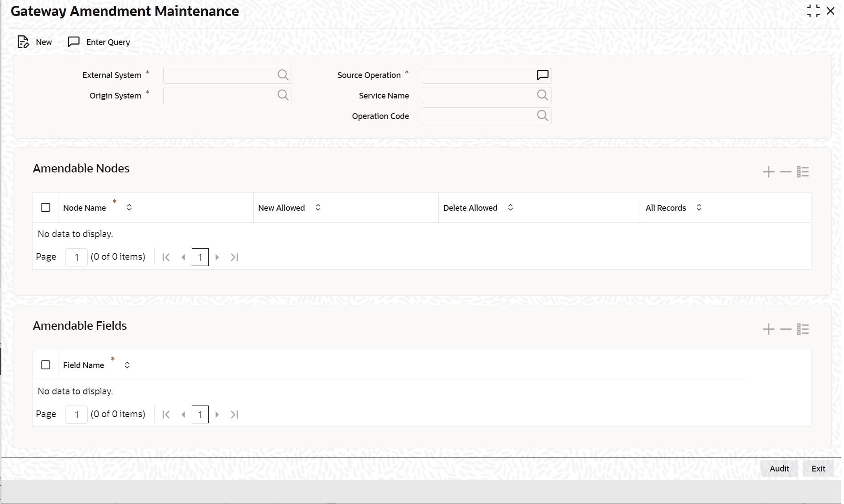Sort the Node Name column
844x504 pixels.
click(x=129, y=207)
